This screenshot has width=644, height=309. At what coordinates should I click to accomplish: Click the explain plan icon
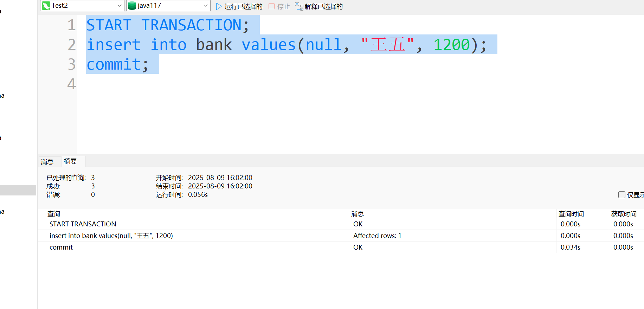[299, 6]
